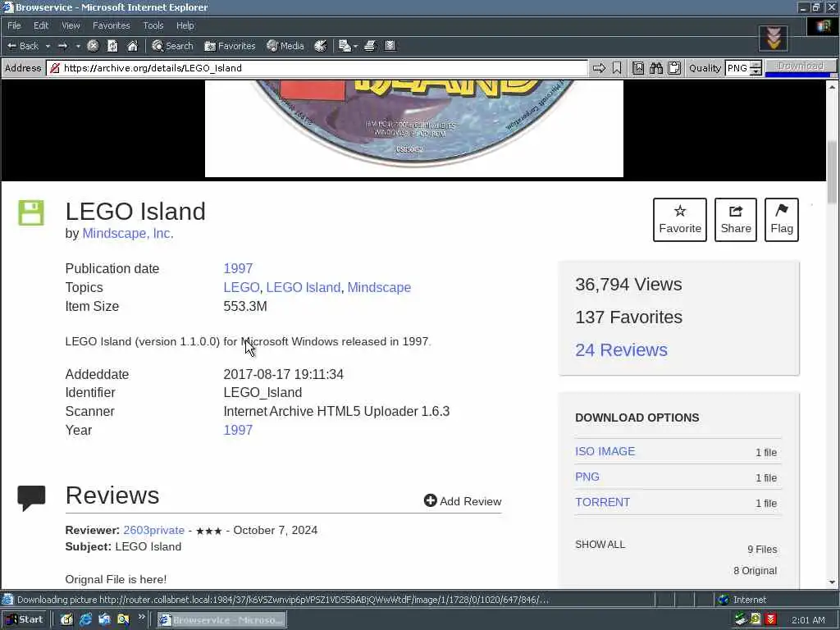Open the Help menu
Image resolution: width=840 pixels, height=630 pixels.
[x=185, y=25]
